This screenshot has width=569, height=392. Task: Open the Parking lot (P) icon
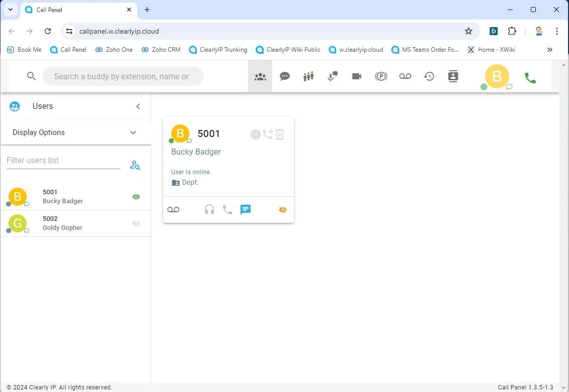(x=381, y=76)
